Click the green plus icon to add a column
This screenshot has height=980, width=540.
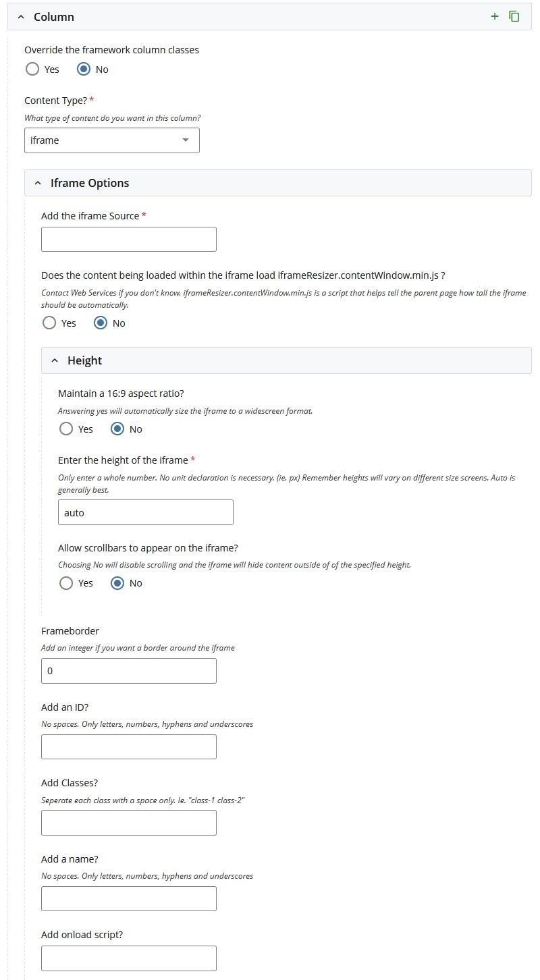494,16
